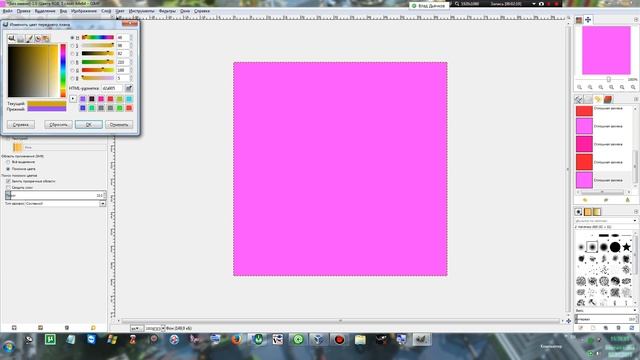Clear undo history with the broom icon
The width and height of the screenshot is (640, 360).
pos(627,200)
